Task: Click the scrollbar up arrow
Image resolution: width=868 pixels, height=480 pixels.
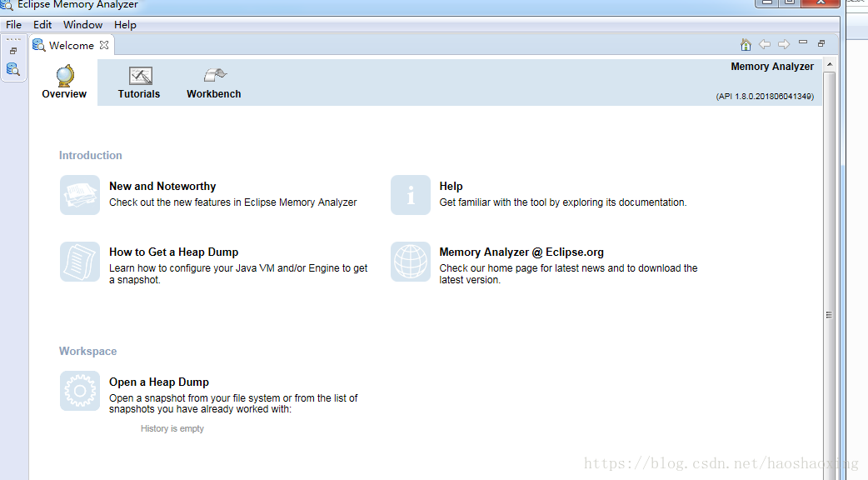Action: pos(829,65)
